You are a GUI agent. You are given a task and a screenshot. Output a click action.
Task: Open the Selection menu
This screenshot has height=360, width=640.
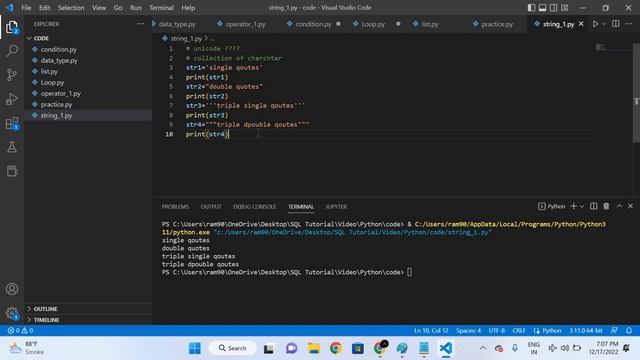(x=71, y=8)
